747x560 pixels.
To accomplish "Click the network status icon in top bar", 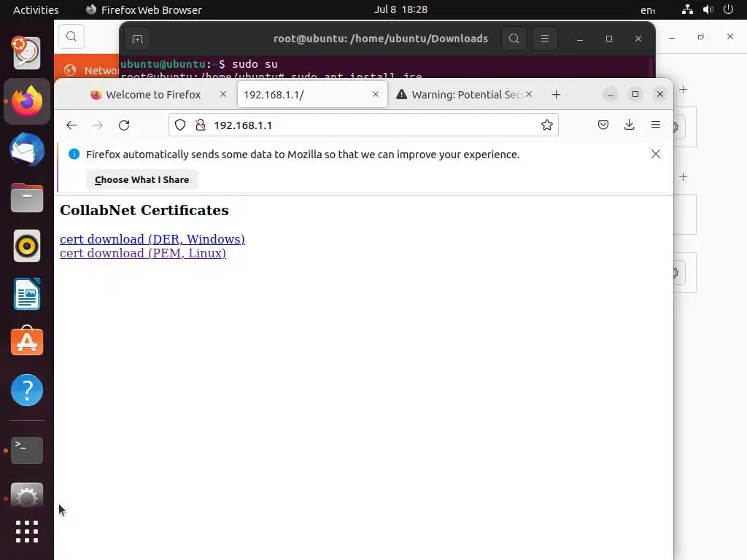I will (687, 9).
